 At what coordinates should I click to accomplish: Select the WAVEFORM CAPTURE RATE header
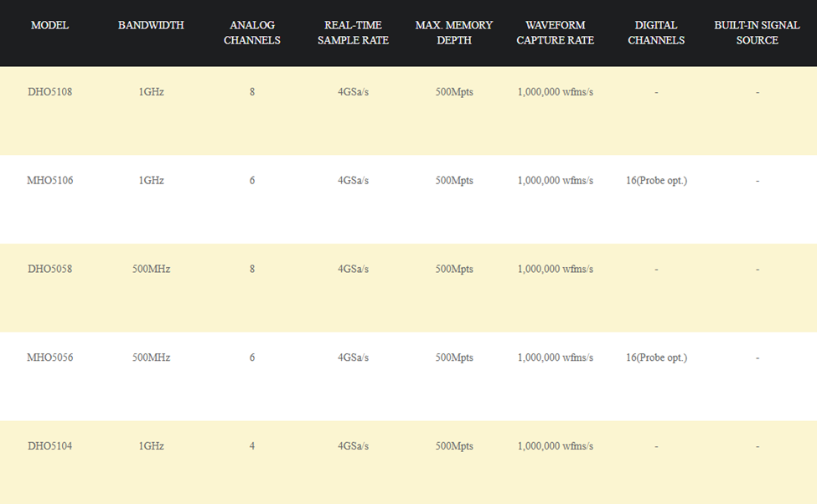pyautogui.click(x=555, y=33)
